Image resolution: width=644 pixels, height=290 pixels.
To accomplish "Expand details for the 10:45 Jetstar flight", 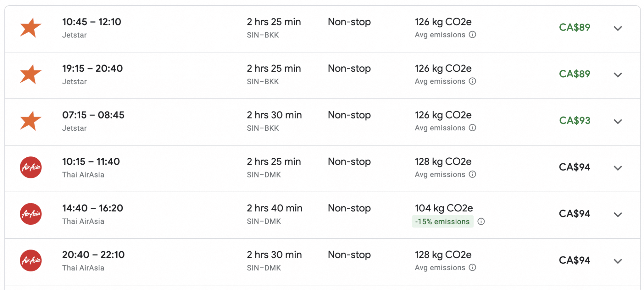I will (618, 28).
